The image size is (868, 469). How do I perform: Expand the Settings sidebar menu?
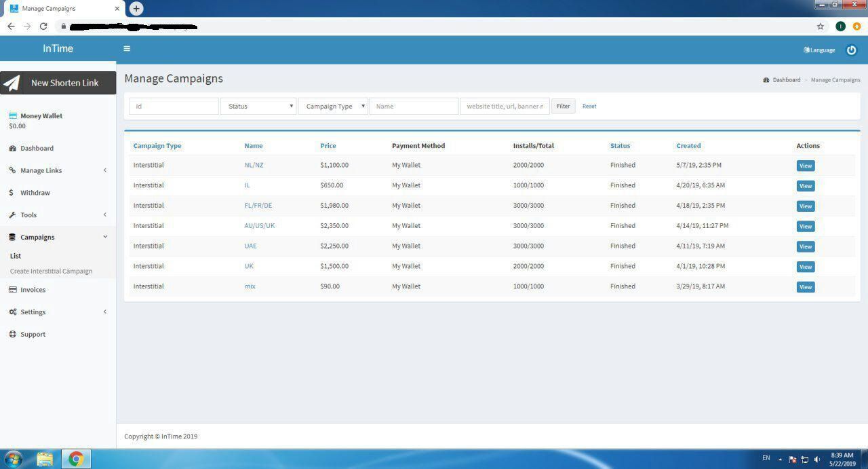coord(33,312)
